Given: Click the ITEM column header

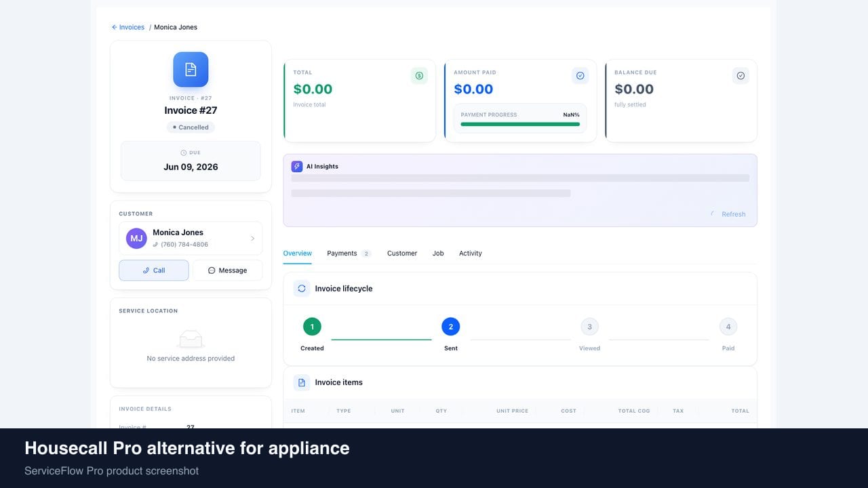Looking at the screenshot, I should click(x=298, y=411).
